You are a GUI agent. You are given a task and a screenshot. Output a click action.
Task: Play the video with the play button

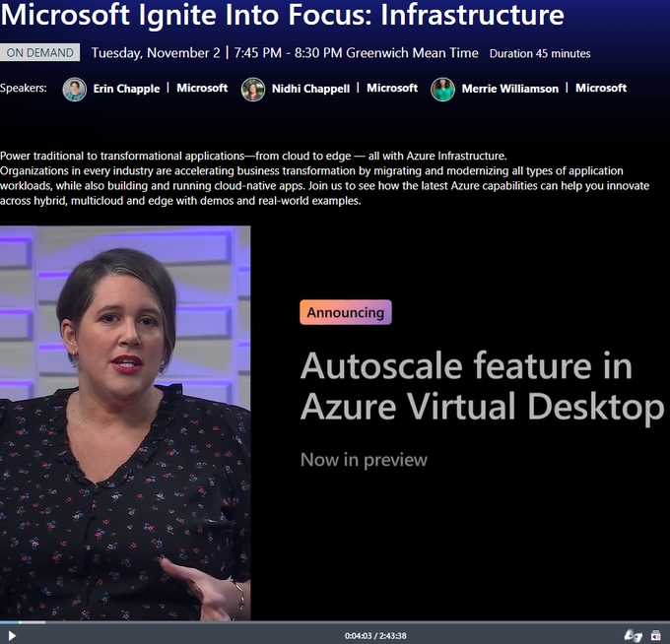(x=12, y=636)
